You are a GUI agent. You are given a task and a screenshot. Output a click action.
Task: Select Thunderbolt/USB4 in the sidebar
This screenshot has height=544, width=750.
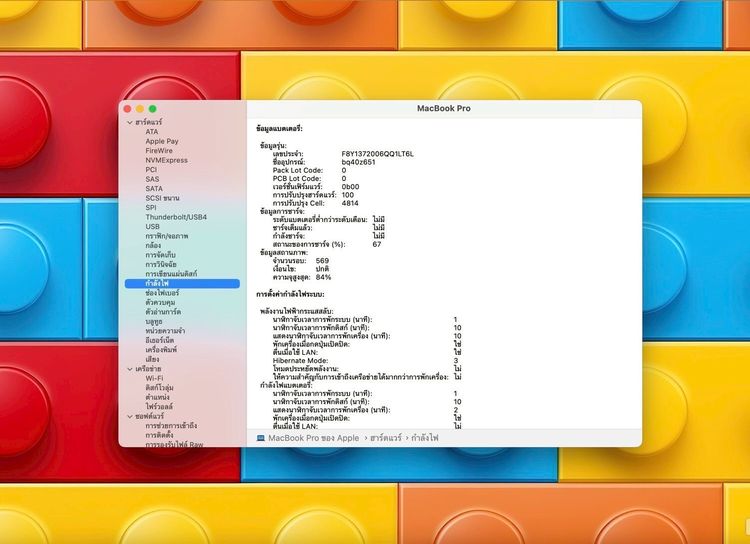pyautogui.click(x=176, y=217)
